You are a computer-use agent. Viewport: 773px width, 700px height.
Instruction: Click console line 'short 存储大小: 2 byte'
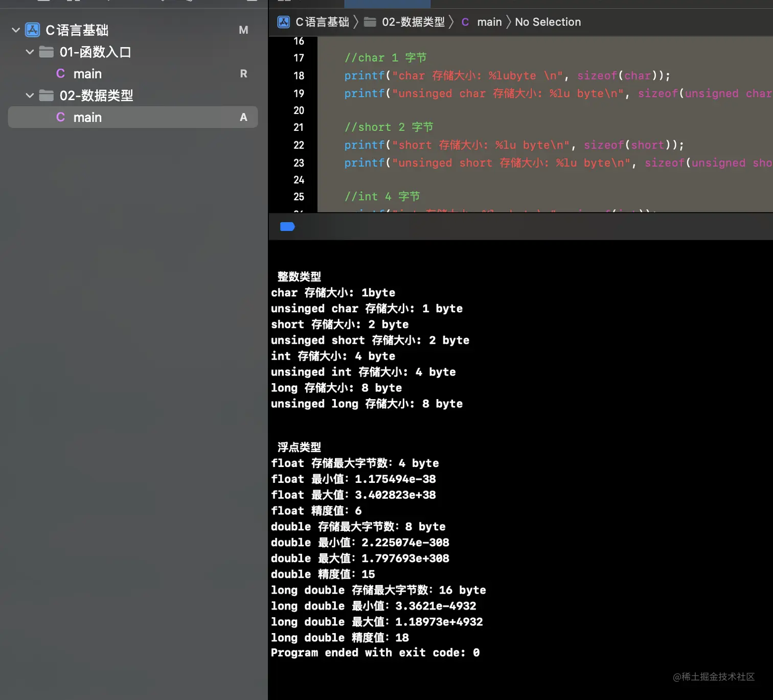[x=340, y=324]
